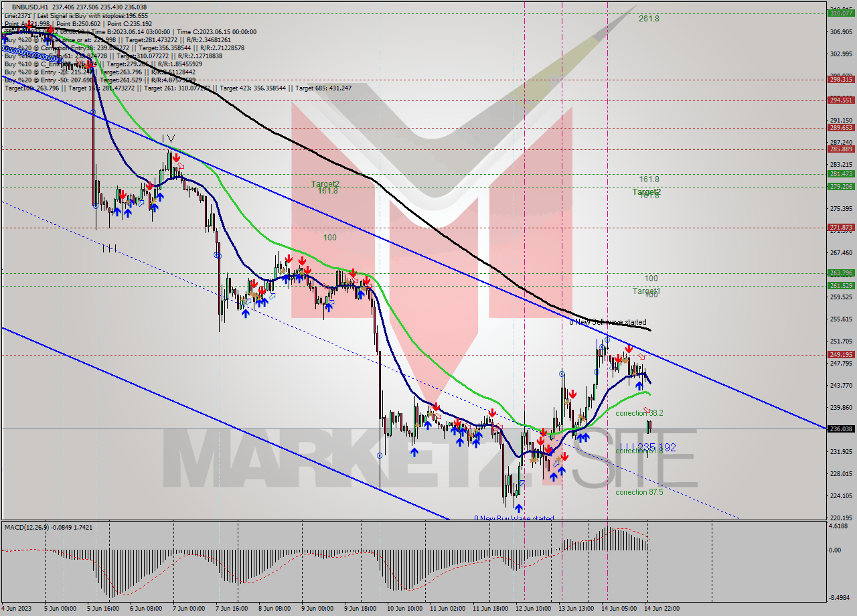Image resolution: width=857 pixels, height=616 pixels.
Task: Click the Target1 label on the right
Action: click(647, 291)
